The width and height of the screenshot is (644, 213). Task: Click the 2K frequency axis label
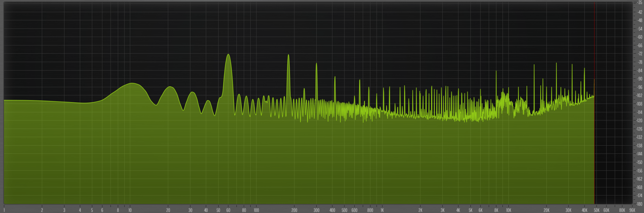point(420,210)
